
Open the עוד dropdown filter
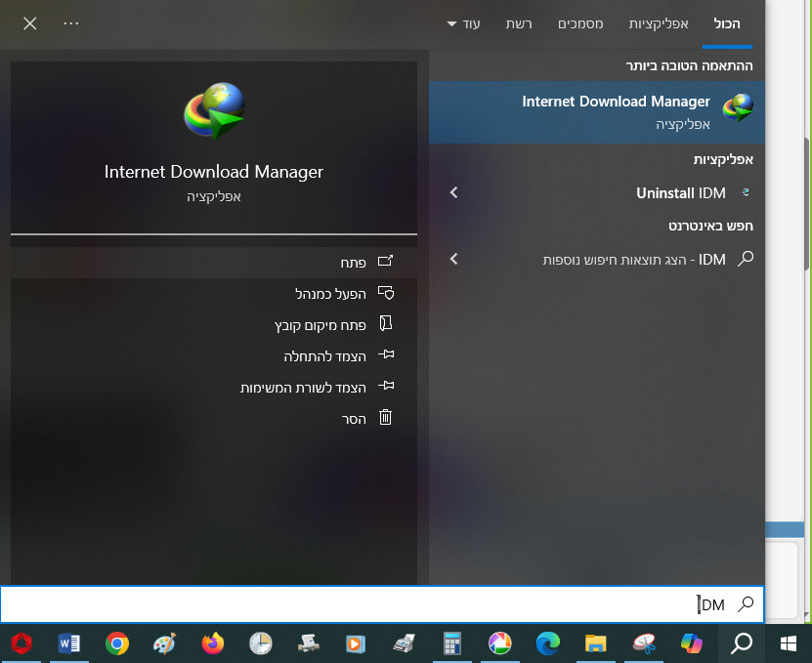click(463, 23)
